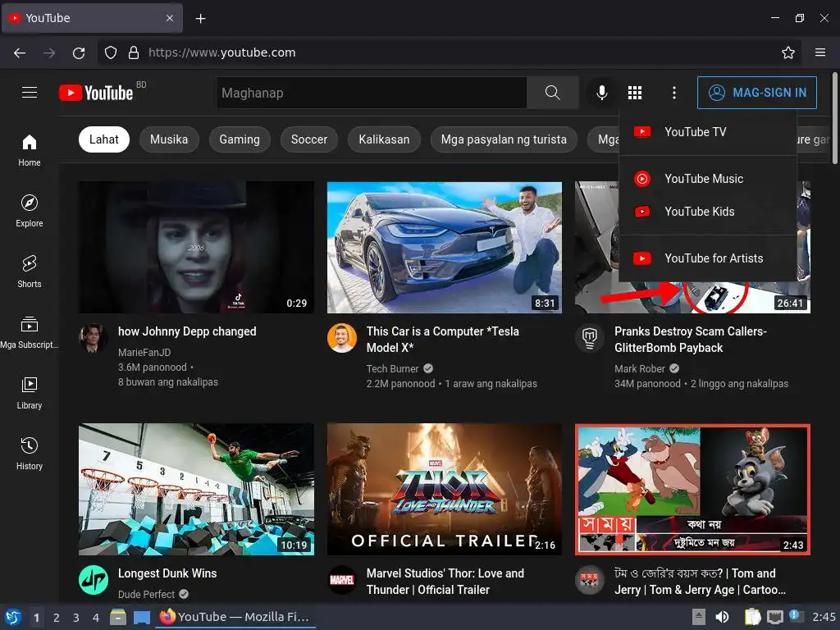Open the Dude Perfect channel name

[146, 594]
